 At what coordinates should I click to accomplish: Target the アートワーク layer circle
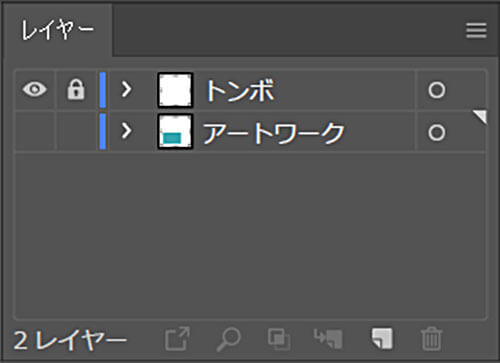437,133
